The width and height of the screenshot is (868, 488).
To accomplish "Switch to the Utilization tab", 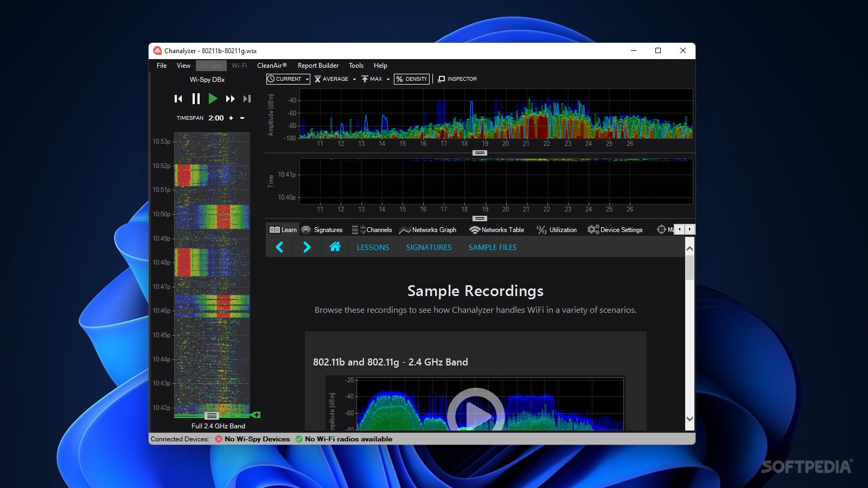I will (x=557, y=230).
